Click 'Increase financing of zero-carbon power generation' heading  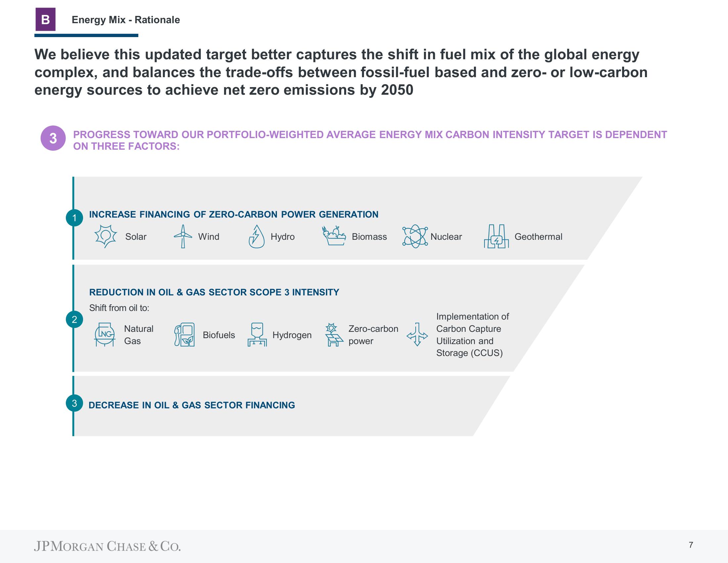234,214
